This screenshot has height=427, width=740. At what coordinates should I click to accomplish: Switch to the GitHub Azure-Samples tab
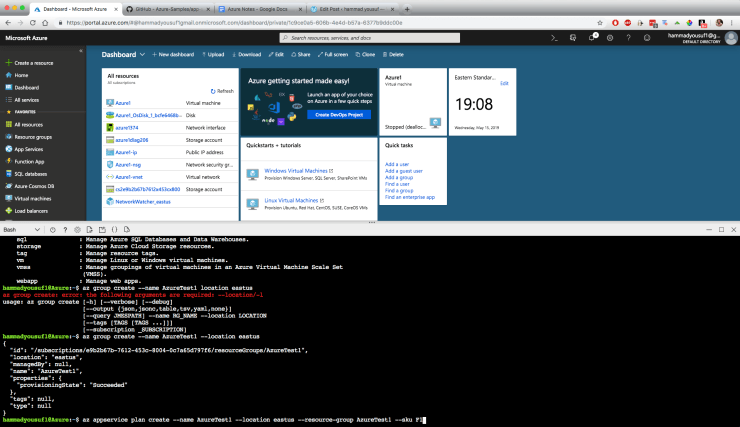[168, 9]
